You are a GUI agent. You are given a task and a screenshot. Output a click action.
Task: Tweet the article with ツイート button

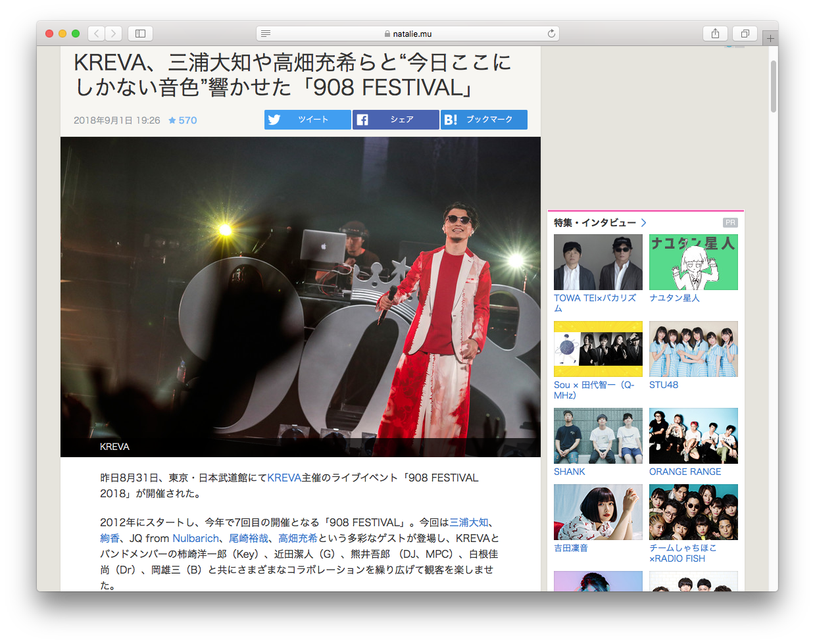click(307, 120)
